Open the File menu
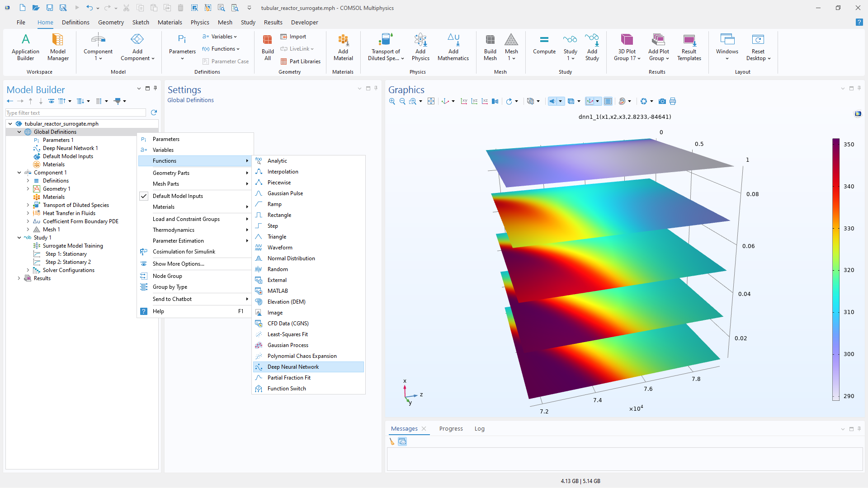This screenshot has width=868, height=488. click(21, 22)
